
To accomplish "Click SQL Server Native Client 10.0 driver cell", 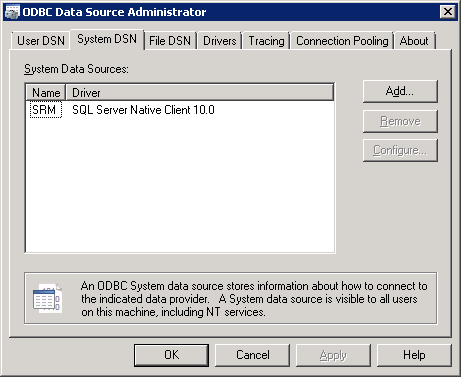I will click(x=143, y=110).
